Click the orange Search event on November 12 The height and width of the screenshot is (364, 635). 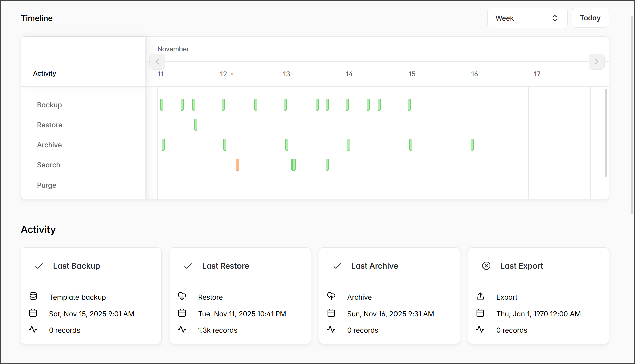tap(237, 165)
